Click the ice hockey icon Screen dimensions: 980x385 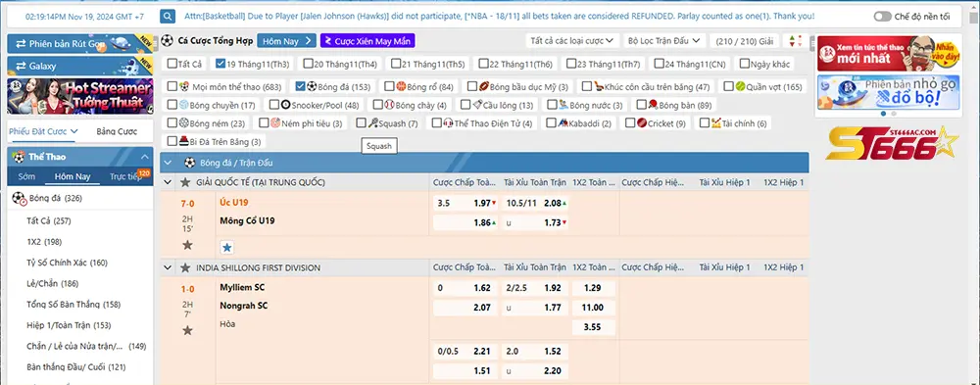tap(599, 86)
